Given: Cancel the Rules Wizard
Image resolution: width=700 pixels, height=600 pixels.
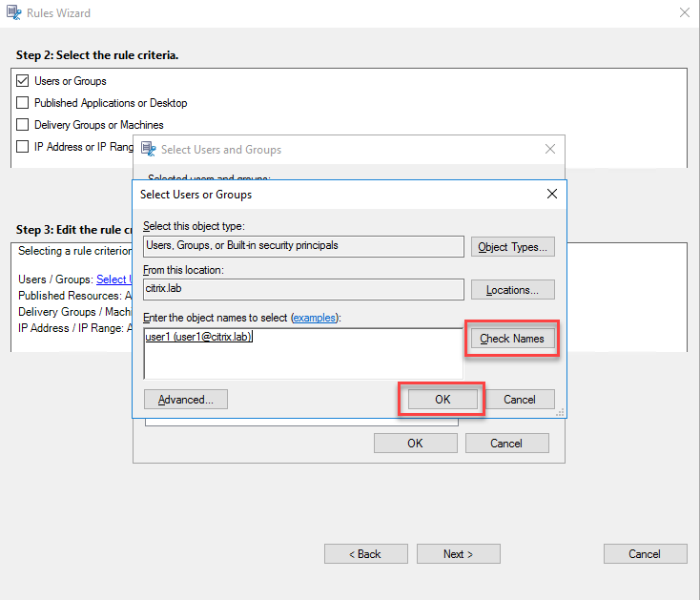Looking at the screenshot, I should 645,554.
